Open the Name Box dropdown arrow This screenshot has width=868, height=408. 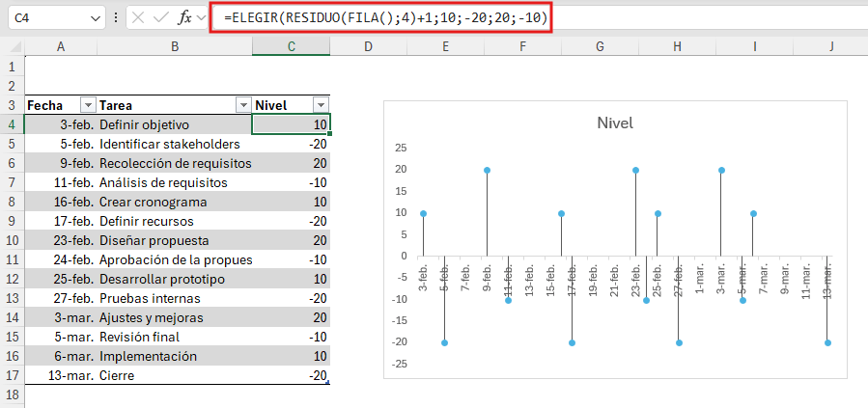(94, 18)
